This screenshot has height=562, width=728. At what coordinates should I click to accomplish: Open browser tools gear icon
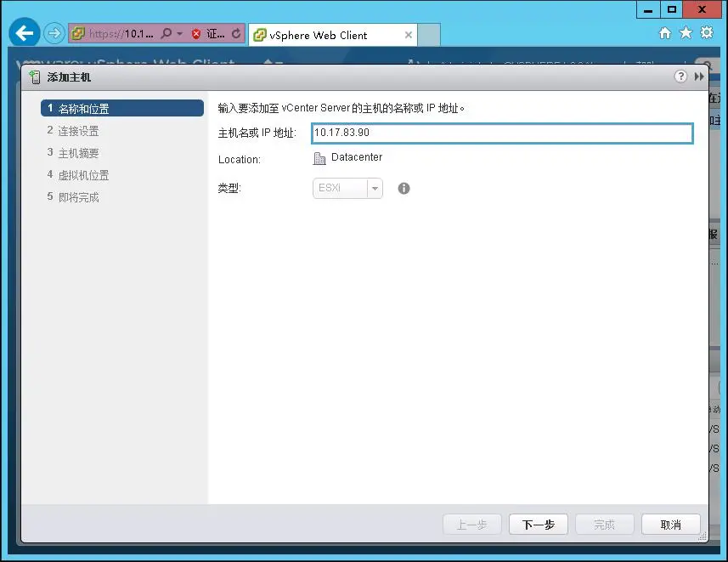707,32
